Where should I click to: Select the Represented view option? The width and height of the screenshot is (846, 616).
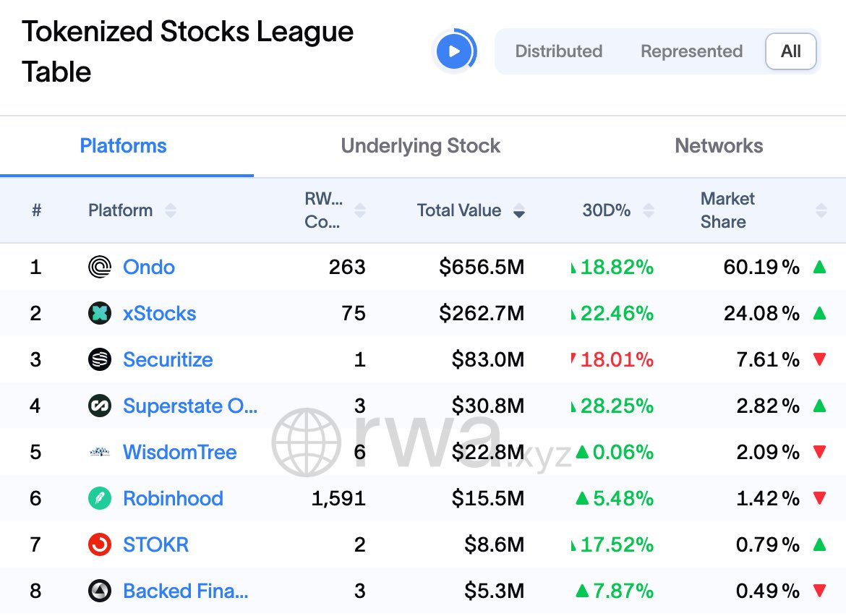691,51
